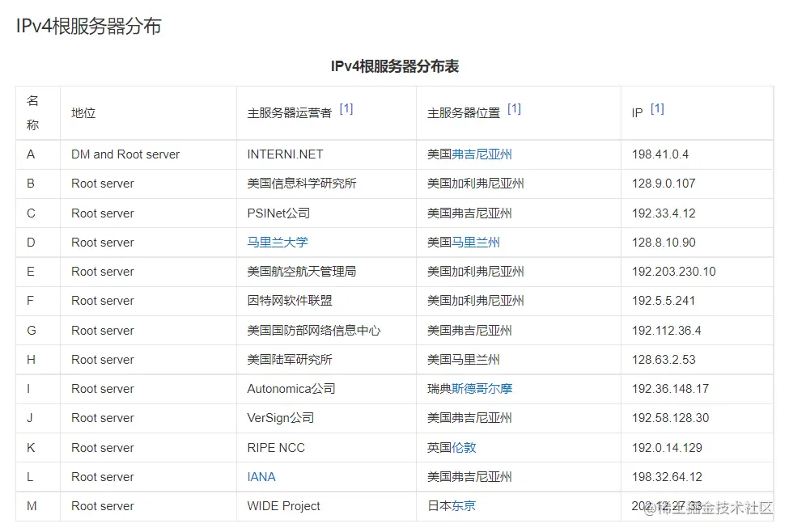Open the IANA operator link

coord(261,477)
